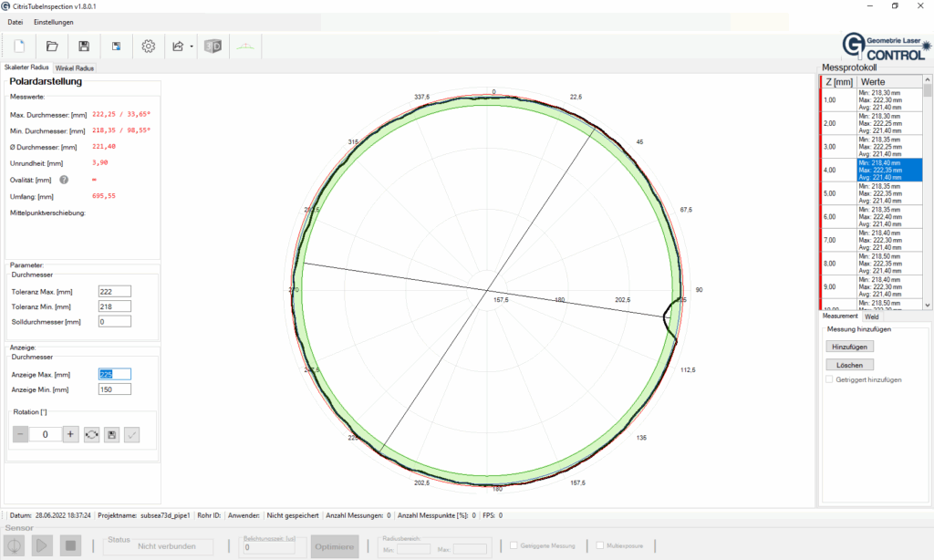
Task: Click the green arc profile icon
Action: tap(246, 46)
